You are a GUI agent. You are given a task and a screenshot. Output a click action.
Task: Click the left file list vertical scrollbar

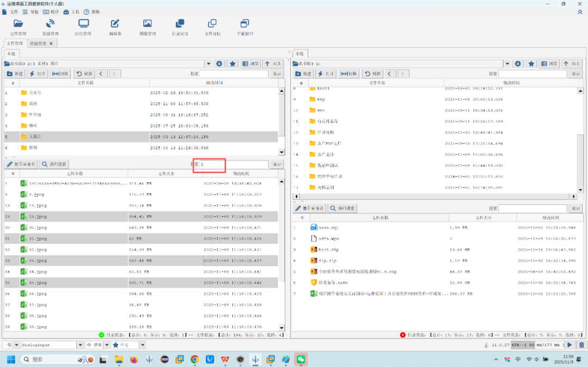click(x=281, y=254)
